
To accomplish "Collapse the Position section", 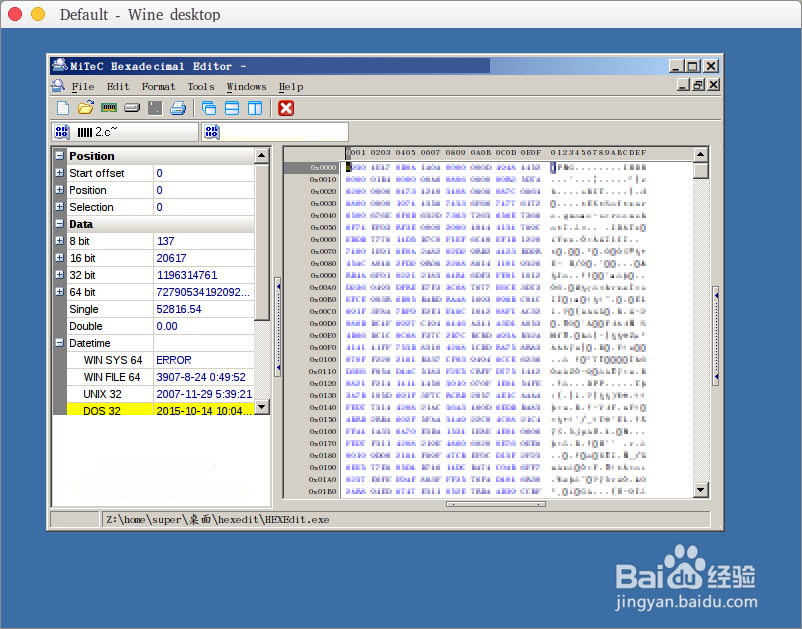I will coord(60,155).
